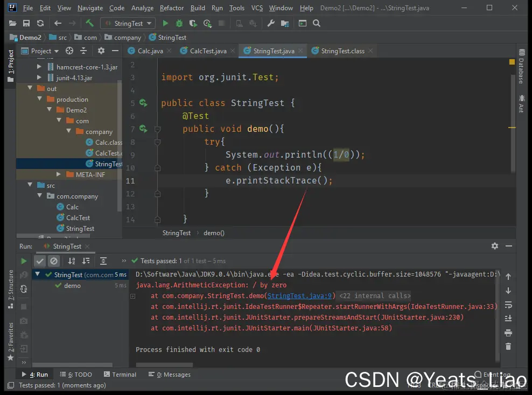
Task: Open the StringTest run configuration dropdown
Action: 128,23
